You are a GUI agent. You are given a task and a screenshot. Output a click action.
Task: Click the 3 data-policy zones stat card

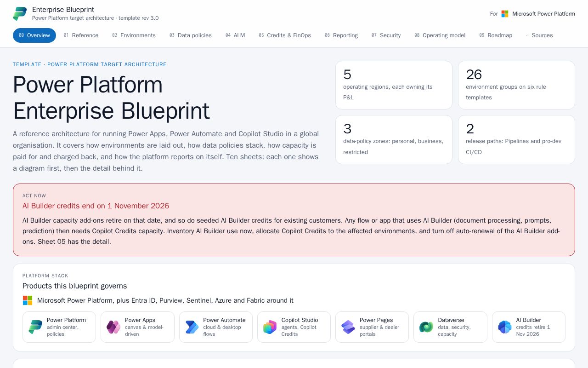tap(394, 139)
